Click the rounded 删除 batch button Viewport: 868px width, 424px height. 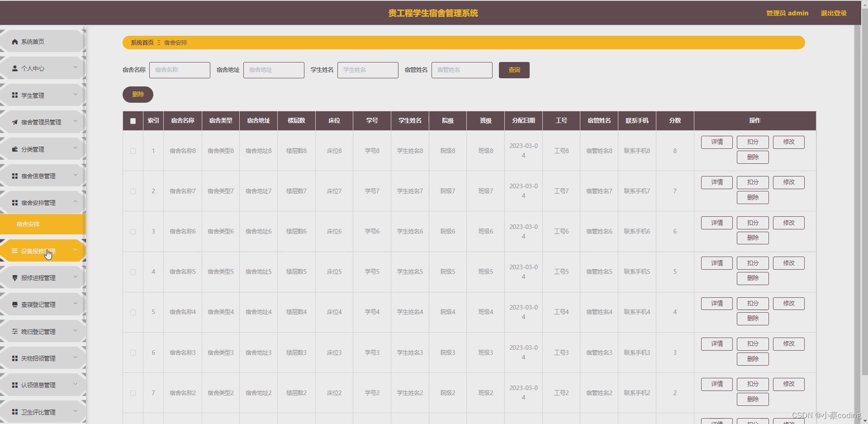138,95
